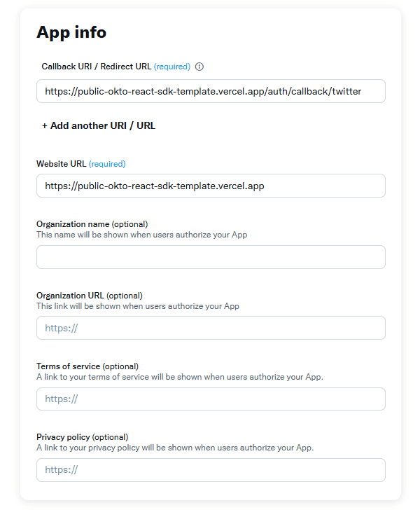Click the (required) text next to Website URL
Viewport: 420px width, 510px height.
pos(107,164)
